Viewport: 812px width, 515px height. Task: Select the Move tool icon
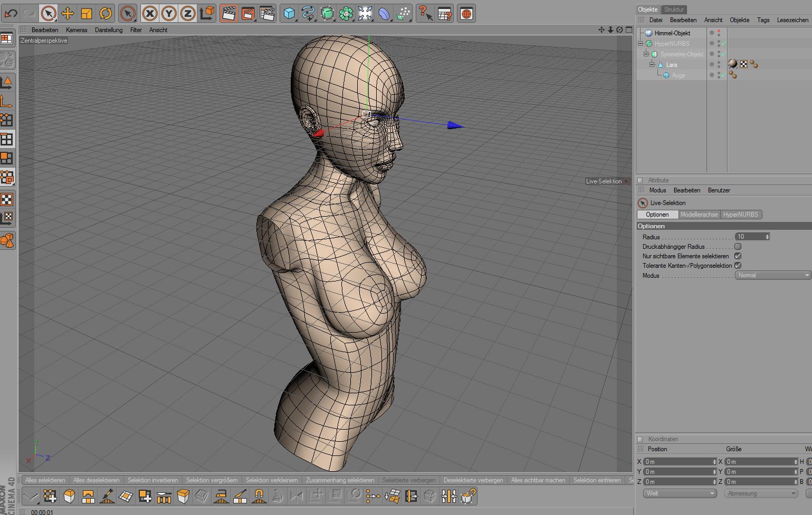point(68,14)
